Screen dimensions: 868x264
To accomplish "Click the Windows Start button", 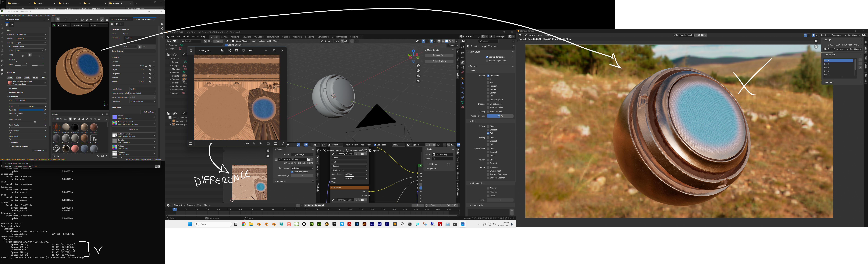I will point(190,224).
